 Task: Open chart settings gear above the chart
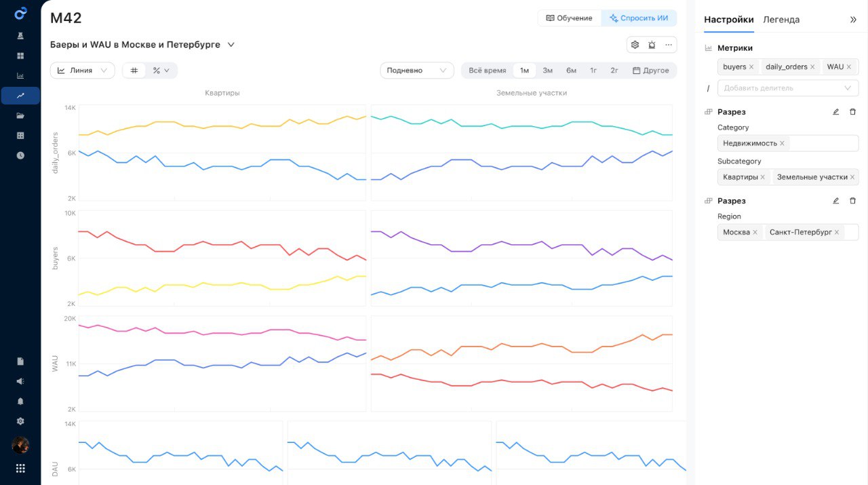(635, 45)
